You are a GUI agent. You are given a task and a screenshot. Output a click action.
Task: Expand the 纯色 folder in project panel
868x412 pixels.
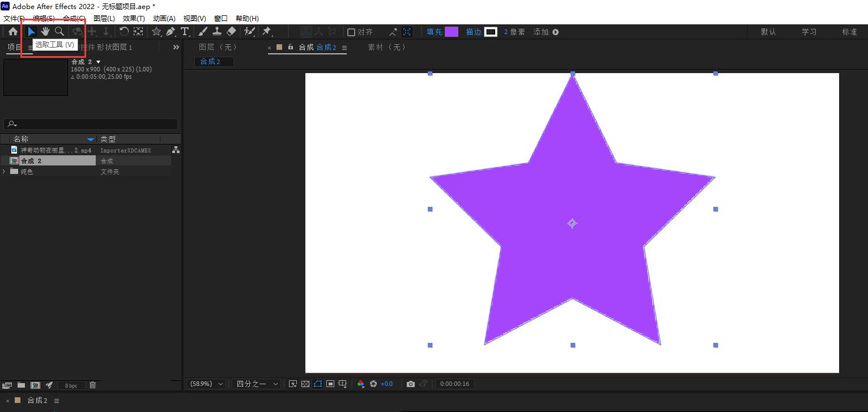[5, 172]
